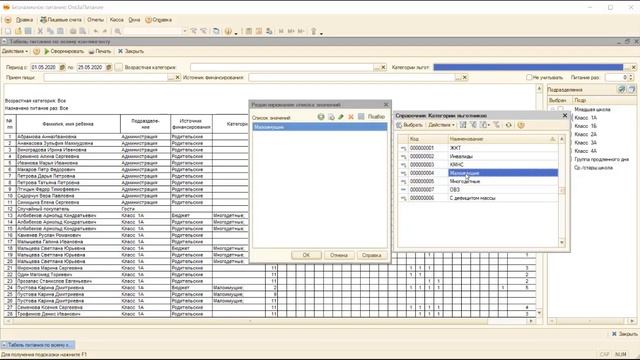The image size is (640, 360).
Task: Click Справка button in list editing dialog
Action: (371, 255)
